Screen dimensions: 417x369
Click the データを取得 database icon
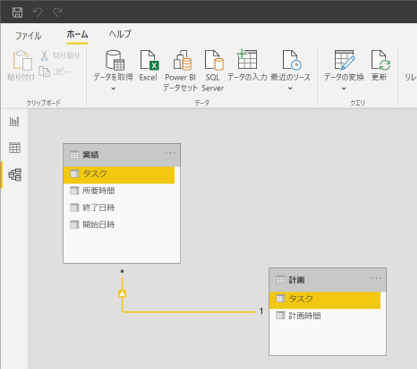click(115, 60)
